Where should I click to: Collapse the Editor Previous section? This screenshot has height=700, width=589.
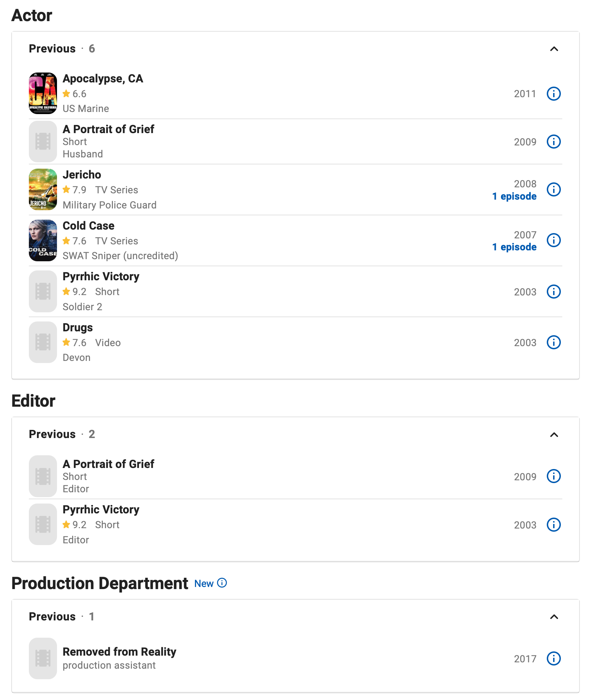coord(553,435)
